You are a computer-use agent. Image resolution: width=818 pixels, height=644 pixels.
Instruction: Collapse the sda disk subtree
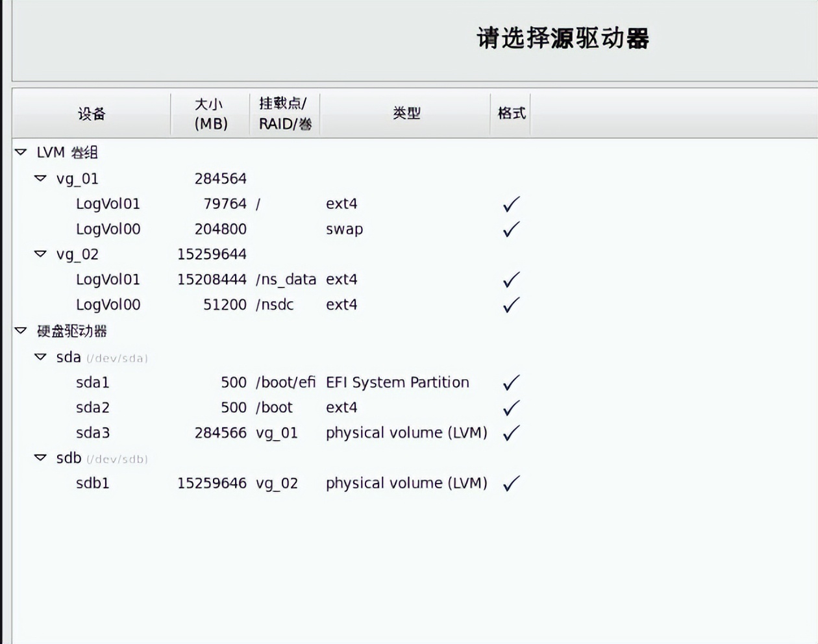(x=40, y=357)
